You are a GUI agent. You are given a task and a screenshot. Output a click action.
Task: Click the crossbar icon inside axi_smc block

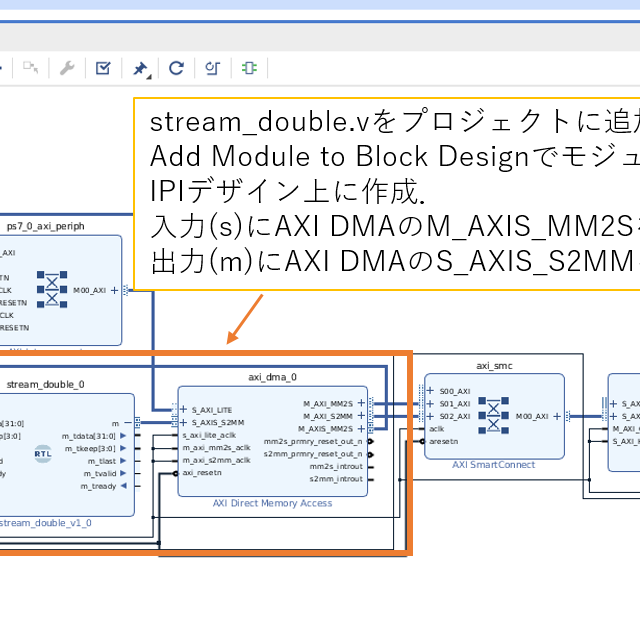point(493,415)
